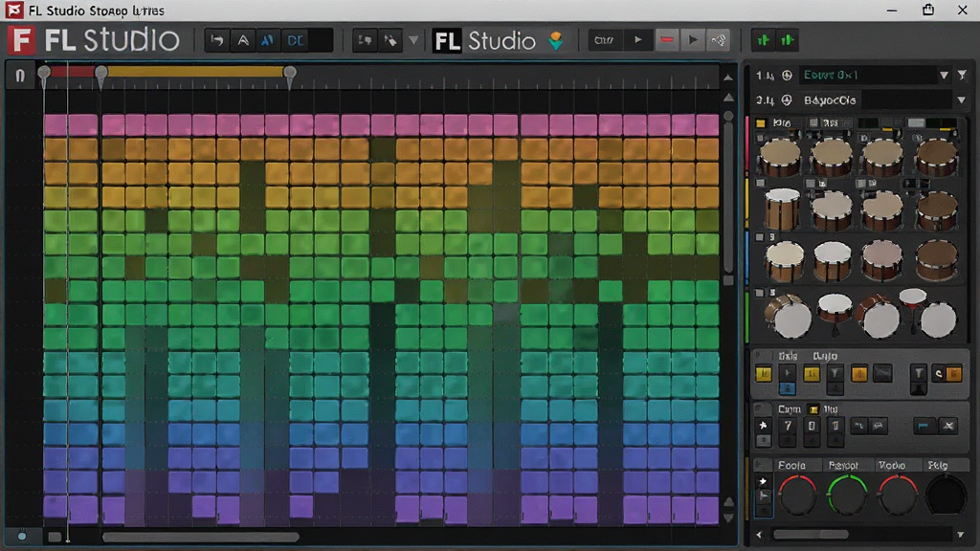Click the round blue dot button at the bottom-left corner
The image size is (980, 551).
coord(22,536)
